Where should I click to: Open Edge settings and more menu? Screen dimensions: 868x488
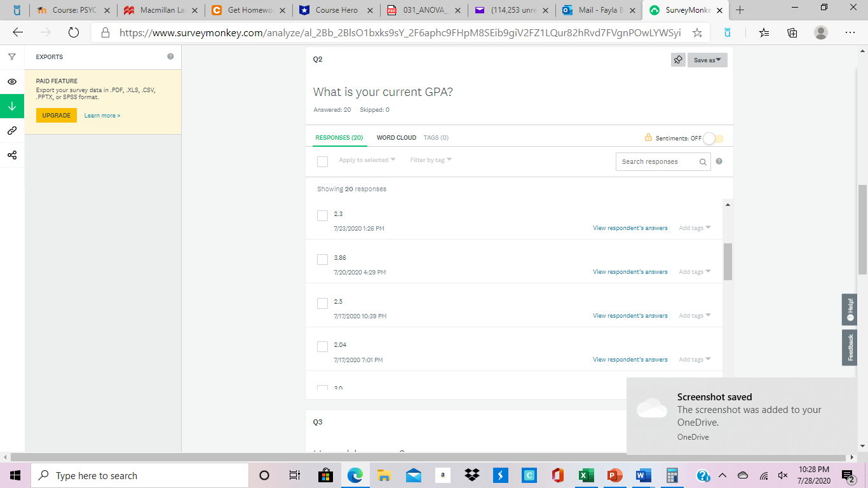[850, 32]
